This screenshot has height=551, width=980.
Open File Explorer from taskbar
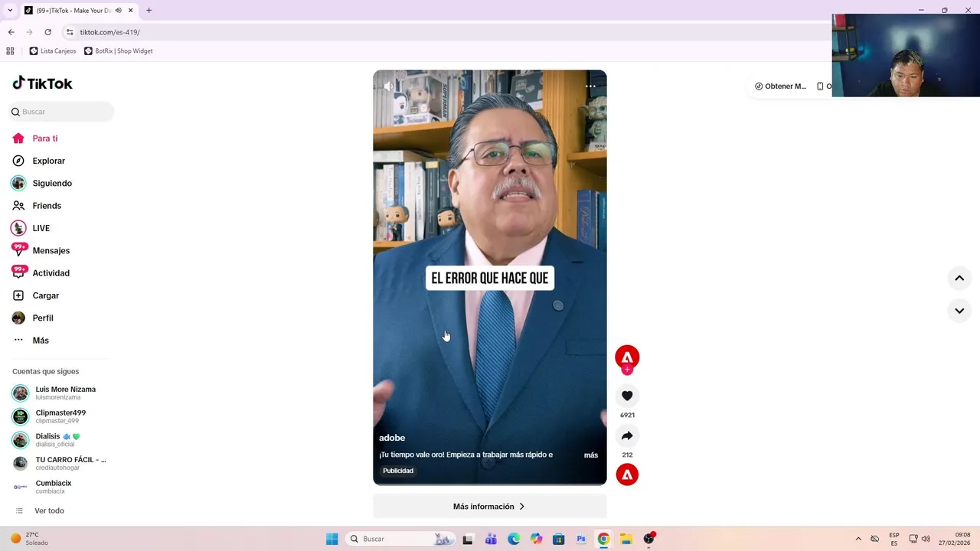pos(626,539)
